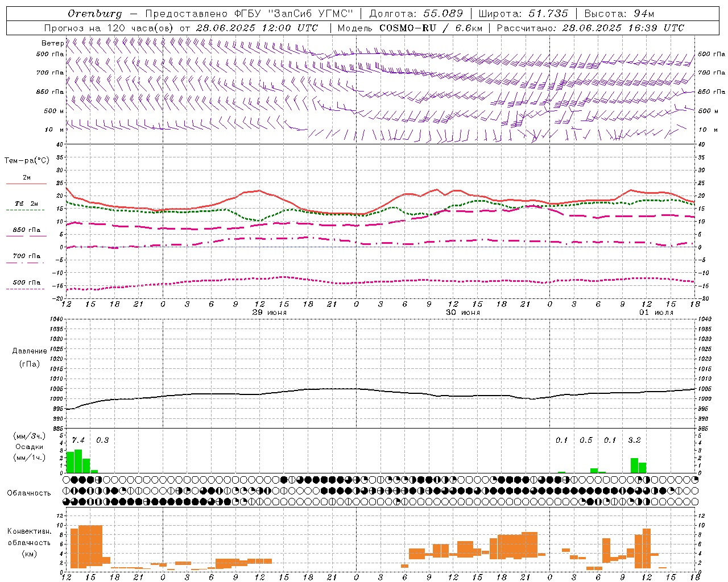Click the 700 гПа temperature legend label

(26, 256)
